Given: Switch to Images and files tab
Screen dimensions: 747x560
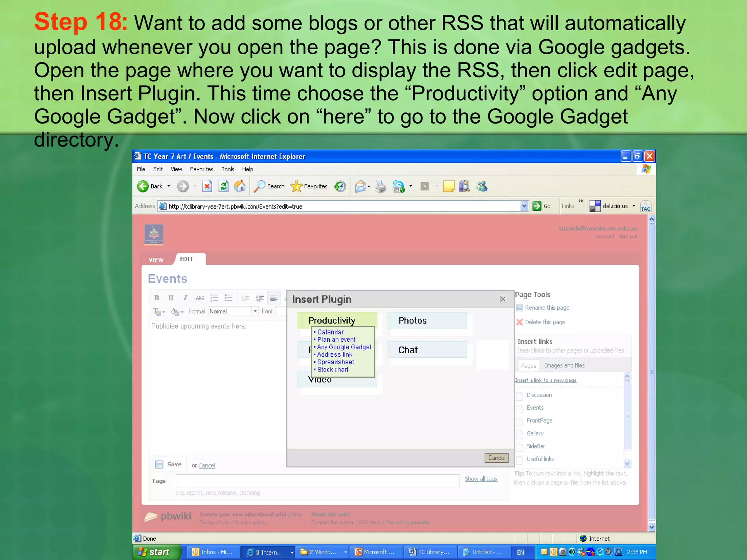Looking at the screenshot, I should (x=564, y=365).
